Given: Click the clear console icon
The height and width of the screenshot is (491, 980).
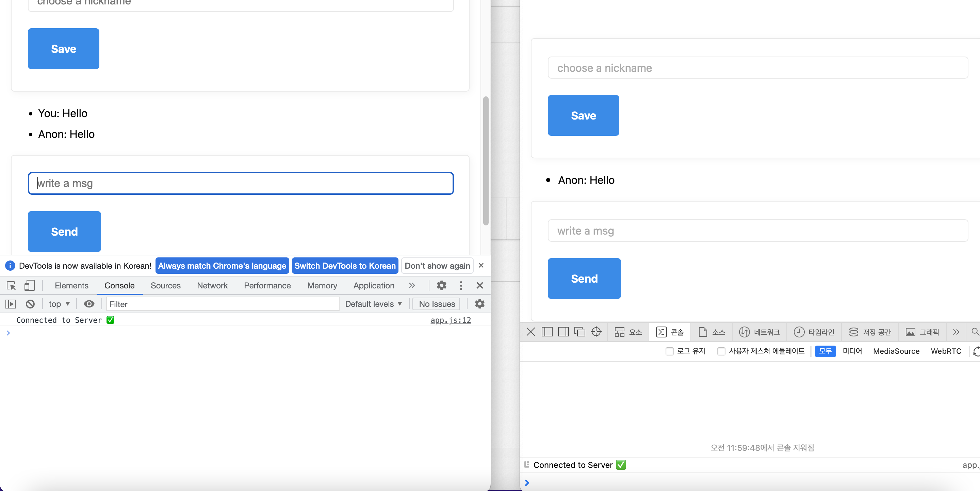Looking at the screenshot, I should click(x=30, y=304).
